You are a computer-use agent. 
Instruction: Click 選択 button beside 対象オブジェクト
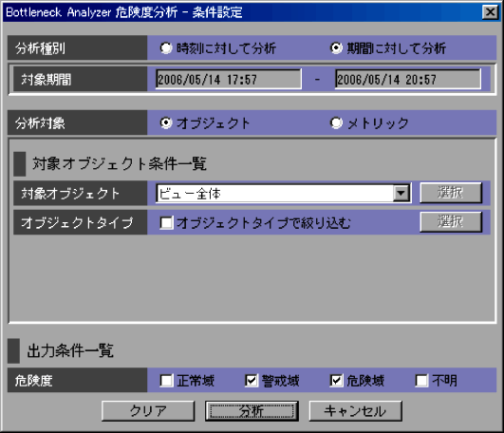[451, 193]
